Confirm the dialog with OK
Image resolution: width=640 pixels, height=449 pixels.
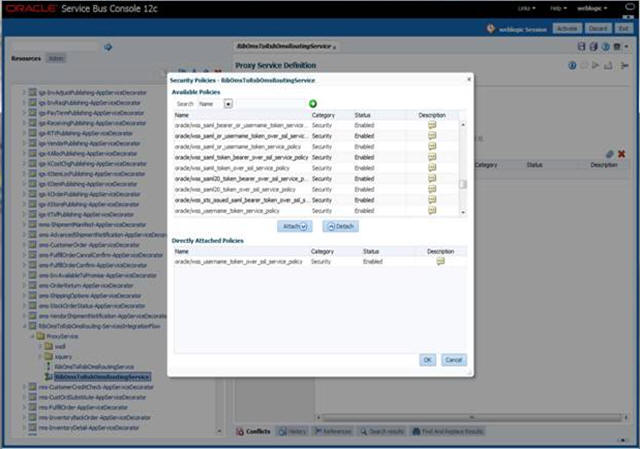(427, 360)
